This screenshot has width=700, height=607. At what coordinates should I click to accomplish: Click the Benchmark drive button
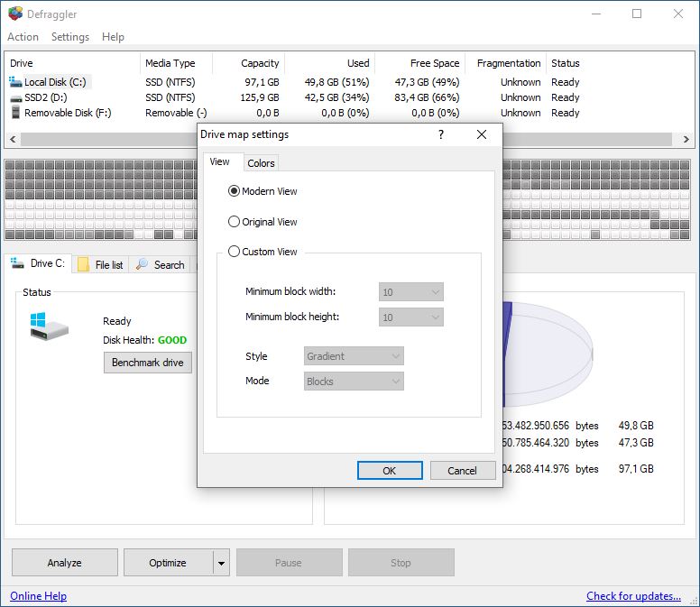pyautogui.click(x=148, y=363)
